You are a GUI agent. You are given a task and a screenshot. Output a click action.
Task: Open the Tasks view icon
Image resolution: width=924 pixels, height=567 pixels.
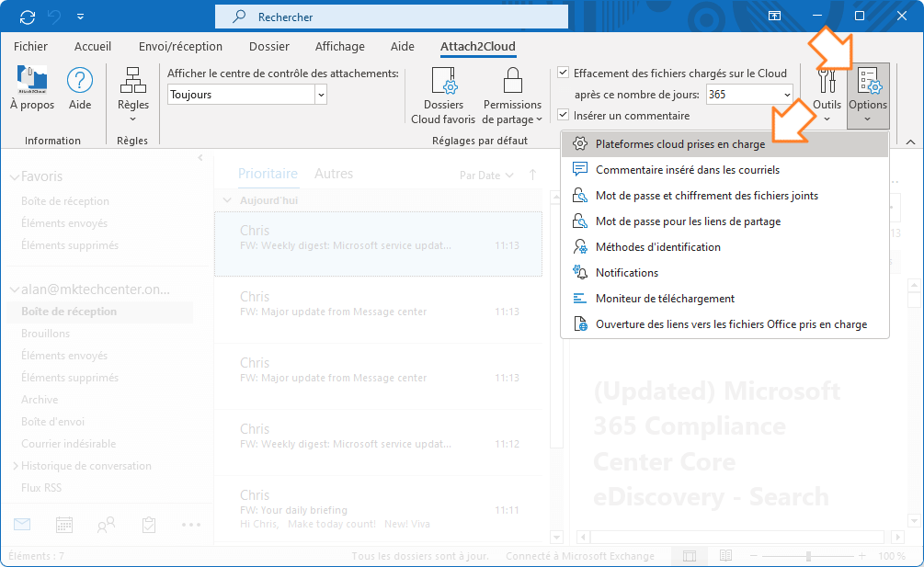coord(148,524)
